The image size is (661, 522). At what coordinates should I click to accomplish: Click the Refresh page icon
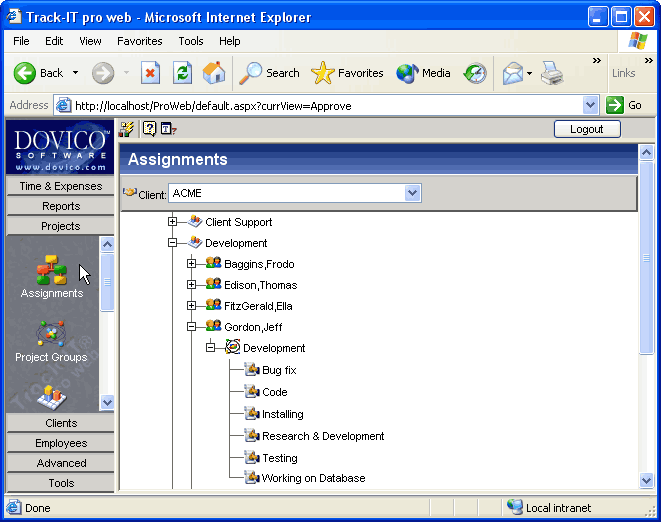pyautogui.click(x=183, y=73)
